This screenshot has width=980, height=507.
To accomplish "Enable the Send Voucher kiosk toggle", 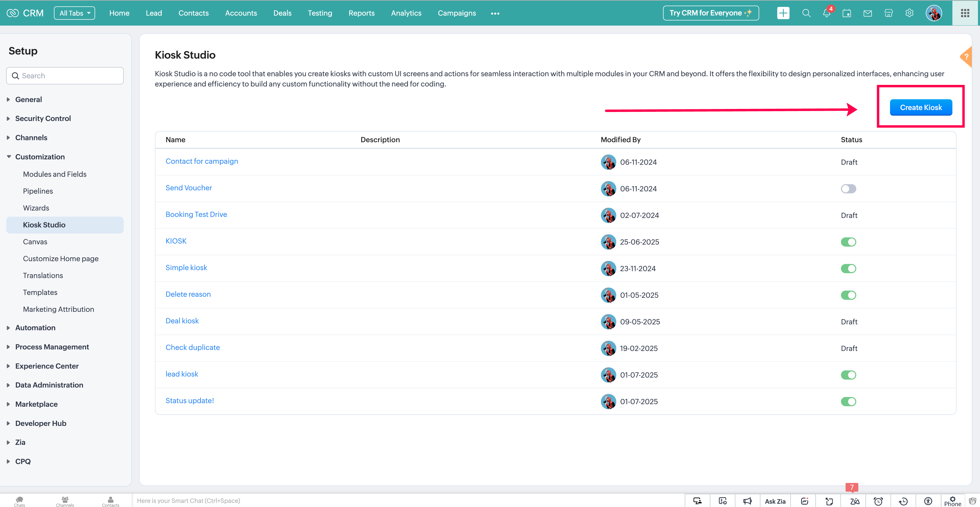I will point(848,189).
